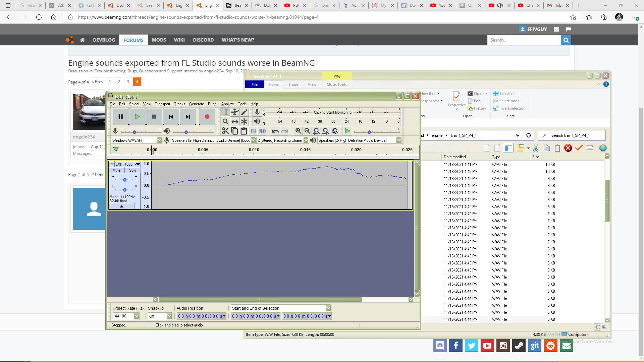
Task: Toggle Mute on EXH_4000_P track
Action: [x=116, y=170]
